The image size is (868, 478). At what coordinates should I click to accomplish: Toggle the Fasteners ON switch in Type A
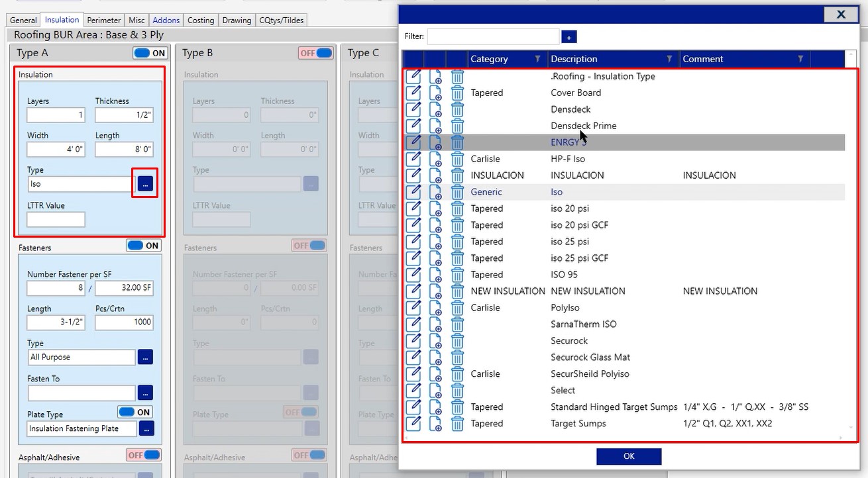144,246
